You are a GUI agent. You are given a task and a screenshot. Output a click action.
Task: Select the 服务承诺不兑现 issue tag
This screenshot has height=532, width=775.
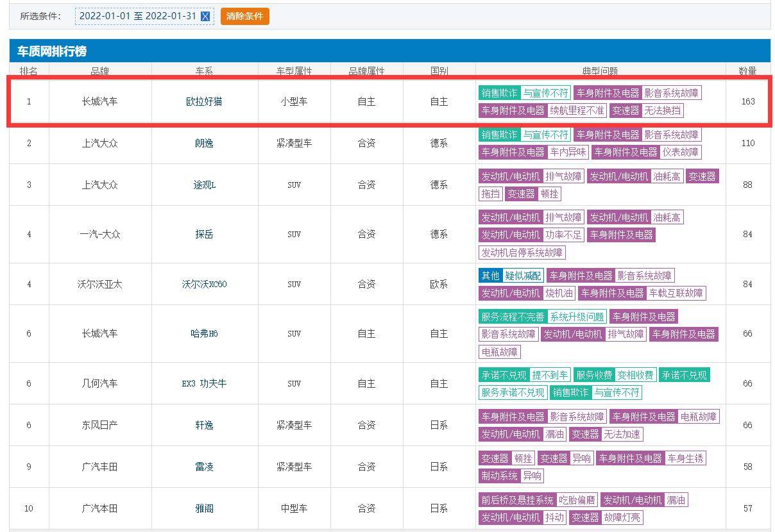click(513, 392)
